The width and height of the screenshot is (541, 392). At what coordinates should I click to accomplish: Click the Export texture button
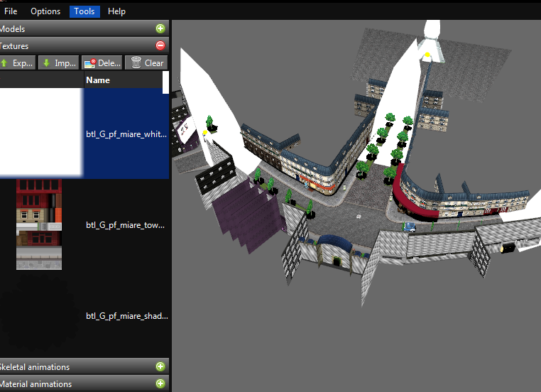tap(16, 62)
